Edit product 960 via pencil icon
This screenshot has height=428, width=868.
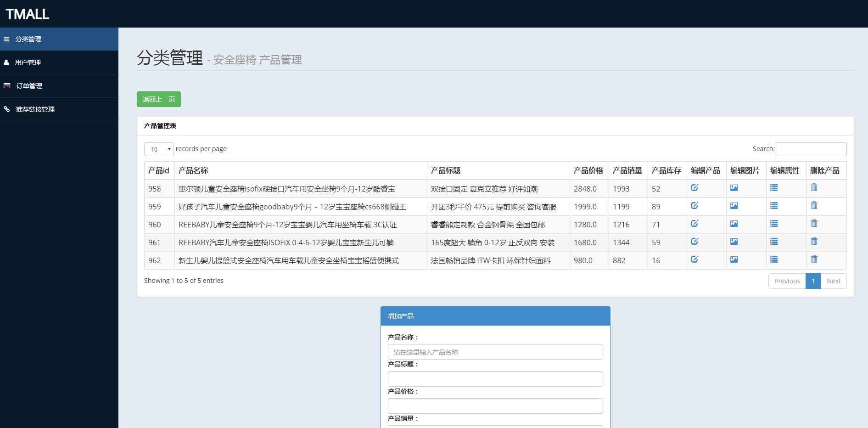694,223
